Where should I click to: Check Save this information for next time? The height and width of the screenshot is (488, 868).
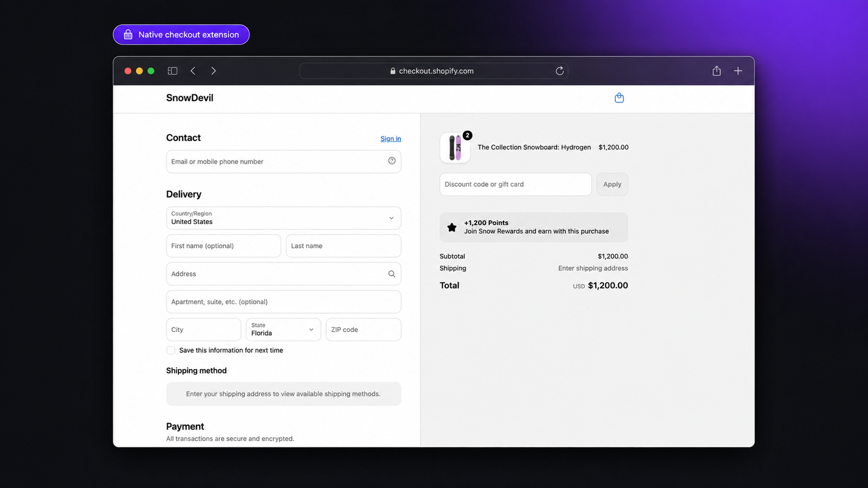tap(171, 350)
